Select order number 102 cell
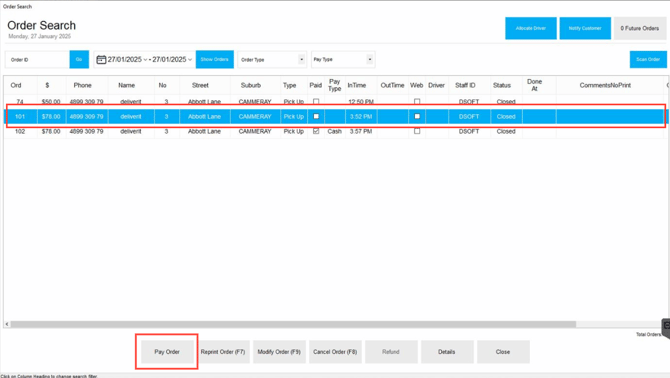Screen dimensions: 670x378 tap(20, 132)
